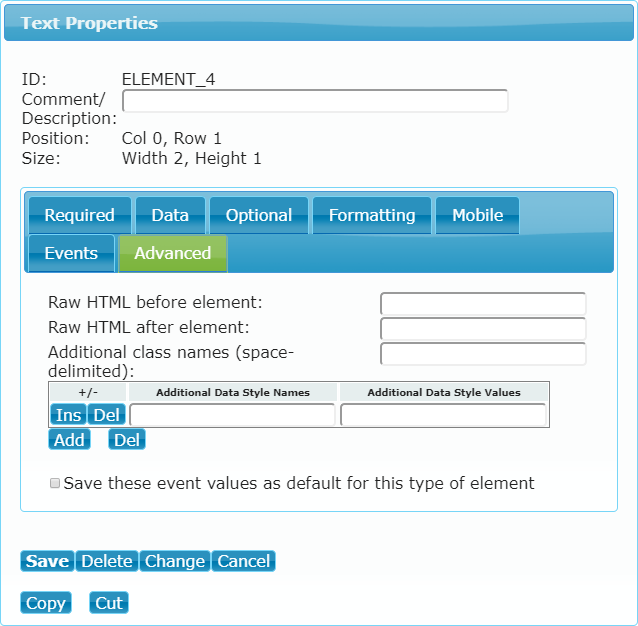Click the Additional class names field
The image size is (638, 626).
[x=483, y=354]
